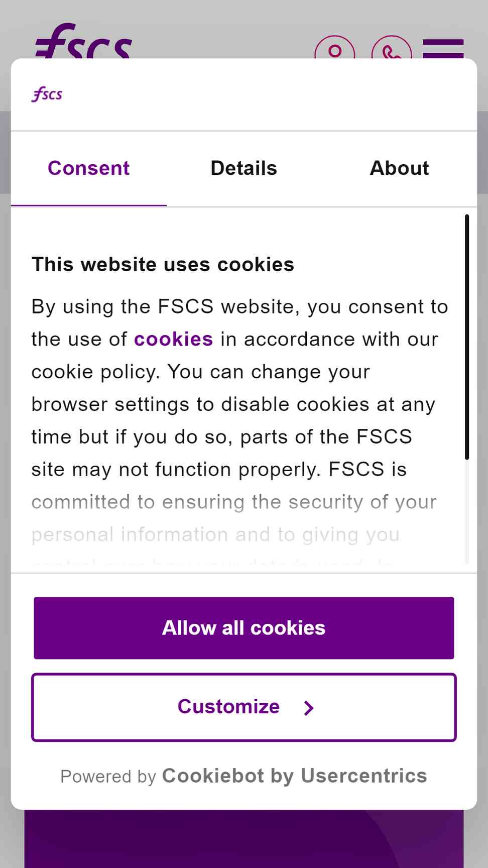Screen dimensions: 488x868
Task: Click the large FSCS header logo
Action: (x=83, y=41)
